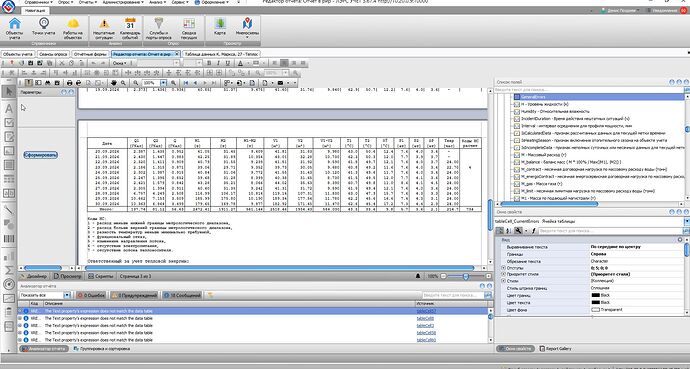
Task: Go to last page of preview
Action: 214,83
